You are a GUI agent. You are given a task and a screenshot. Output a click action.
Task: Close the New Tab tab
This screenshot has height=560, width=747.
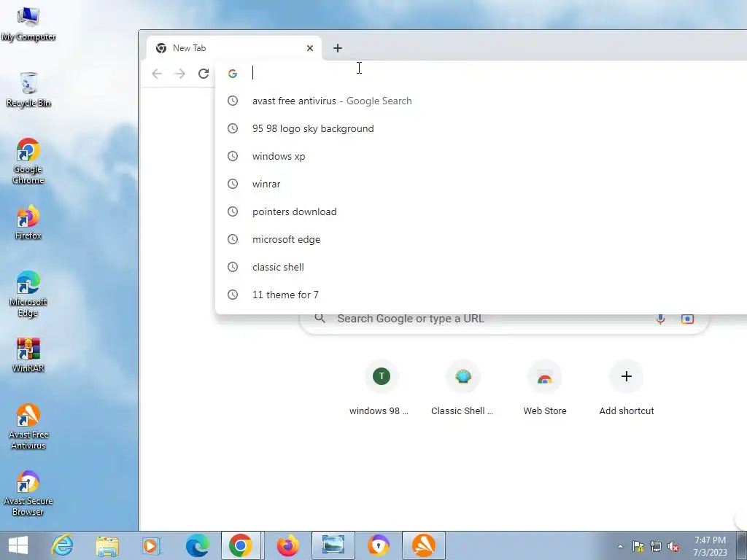pos(309,48)
